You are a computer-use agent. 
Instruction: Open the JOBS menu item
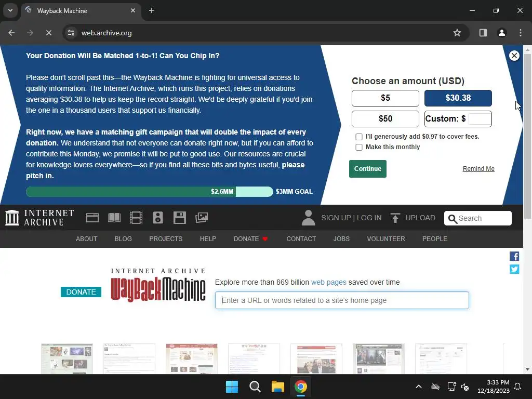[341, 239]
